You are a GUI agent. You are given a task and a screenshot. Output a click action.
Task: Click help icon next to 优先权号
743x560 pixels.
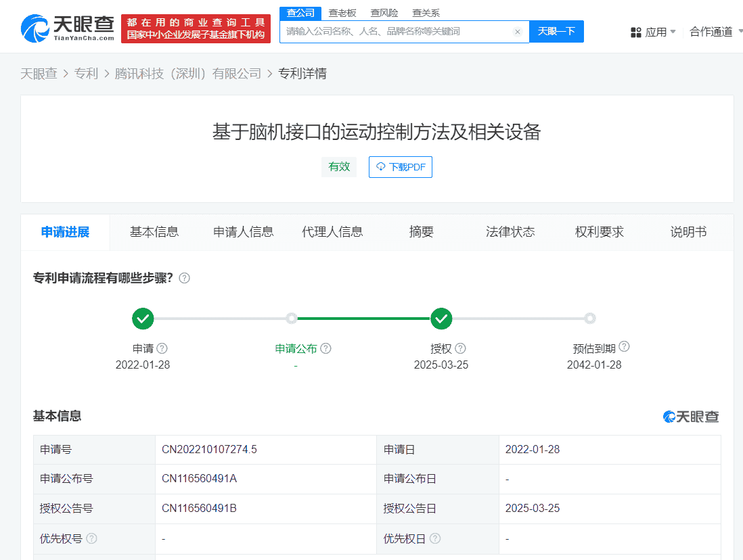(91, 538)
